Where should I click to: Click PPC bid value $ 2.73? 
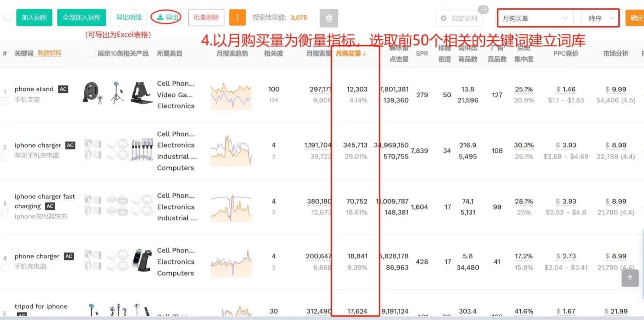pos(566,256)
